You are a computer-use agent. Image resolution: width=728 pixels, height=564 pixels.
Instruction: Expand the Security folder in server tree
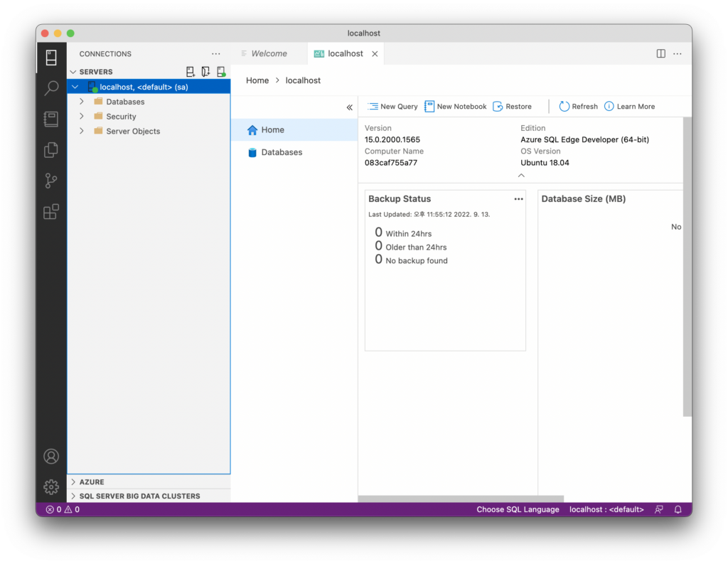(82, 117)
